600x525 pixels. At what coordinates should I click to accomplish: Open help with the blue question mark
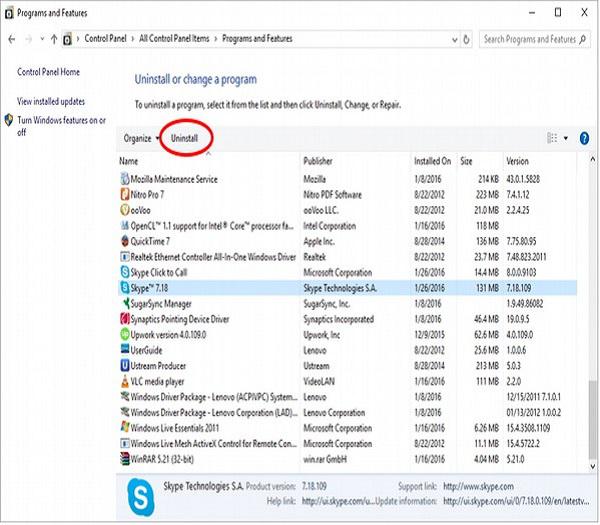584,138
